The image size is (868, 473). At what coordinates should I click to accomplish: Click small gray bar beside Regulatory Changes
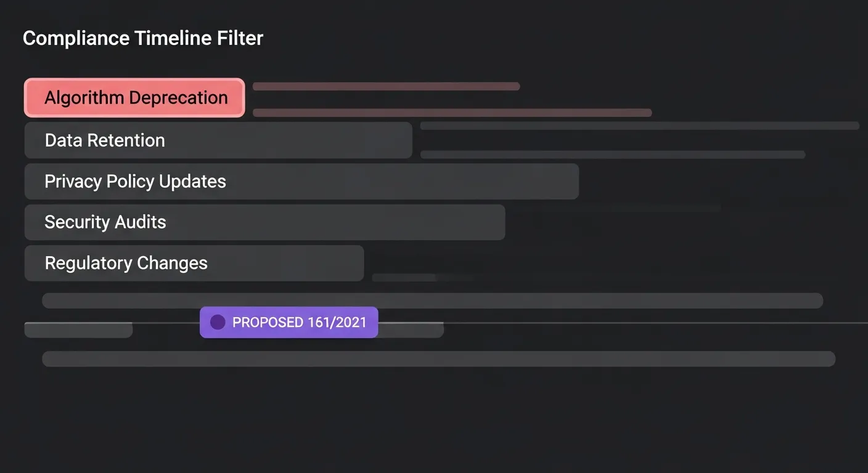(x=404, y=278)
